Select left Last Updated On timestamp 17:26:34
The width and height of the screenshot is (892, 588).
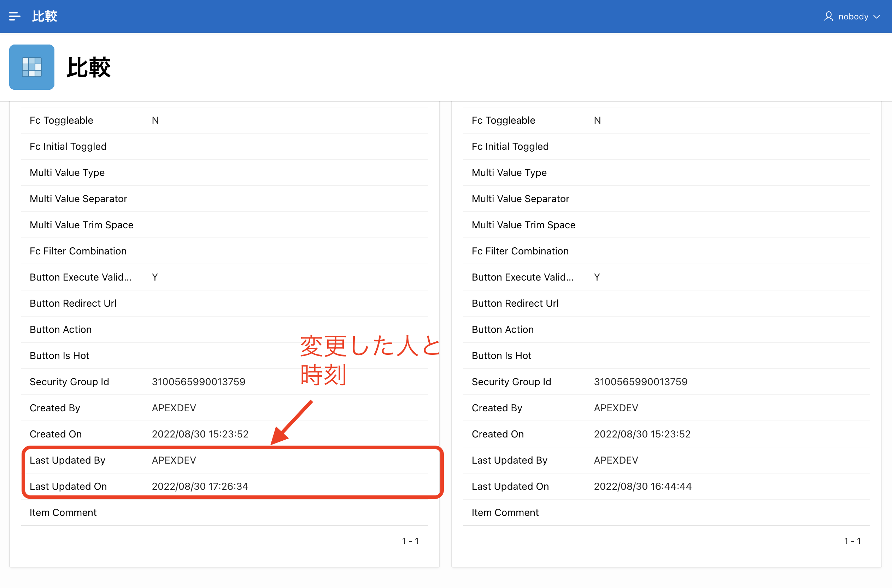(200, 486)
